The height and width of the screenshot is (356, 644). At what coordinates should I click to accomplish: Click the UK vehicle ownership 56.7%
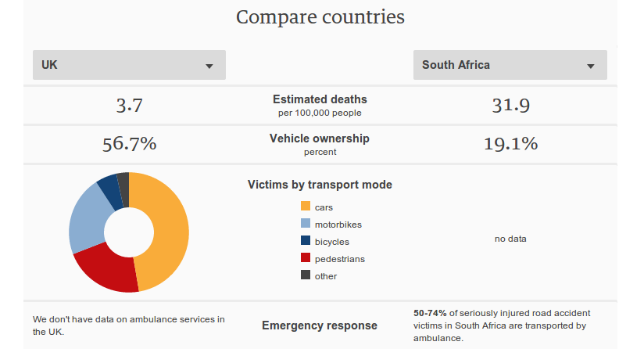(129, 144)
